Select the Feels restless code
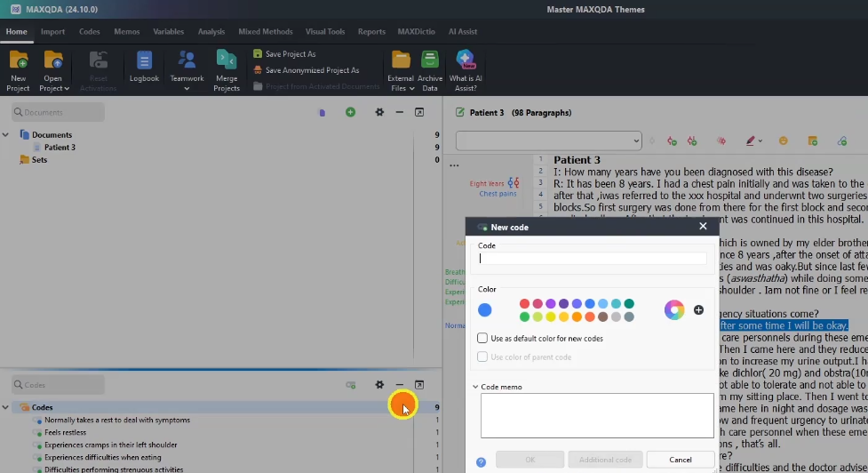The height and width of the screenshot is (473, 868). click(66, 432)
